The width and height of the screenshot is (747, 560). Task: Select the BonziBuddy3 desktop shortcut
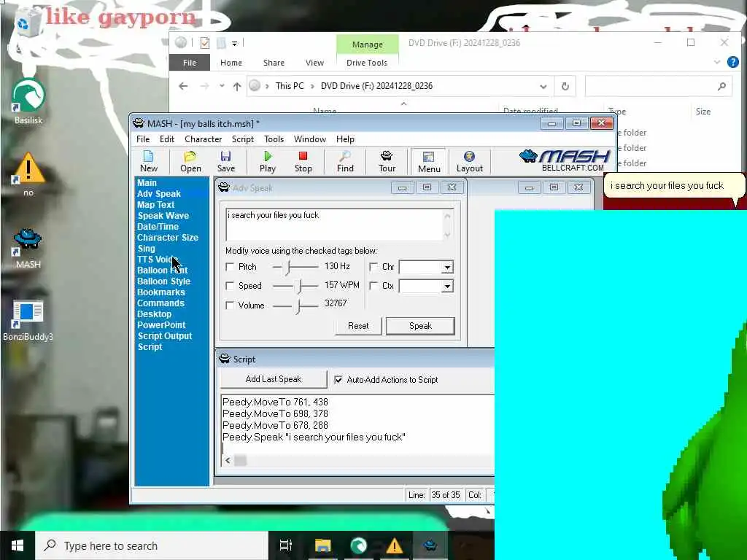[28, 321]
